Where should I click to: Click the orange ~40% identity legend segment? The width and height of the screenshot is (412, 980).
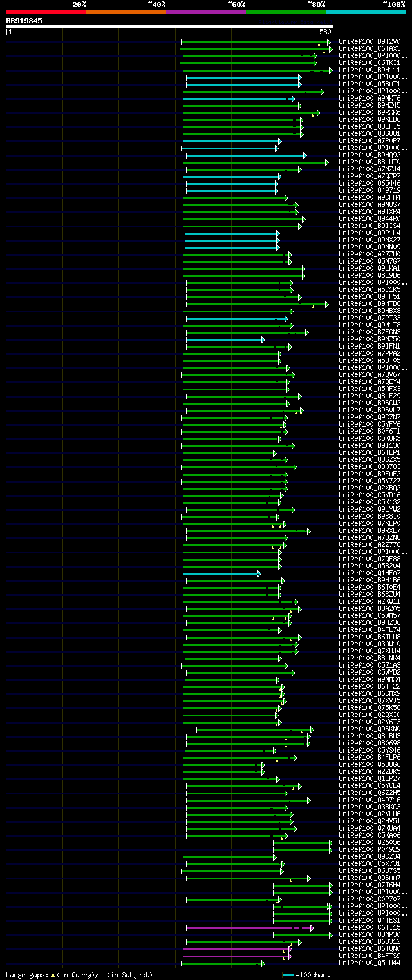click(126, 11)
